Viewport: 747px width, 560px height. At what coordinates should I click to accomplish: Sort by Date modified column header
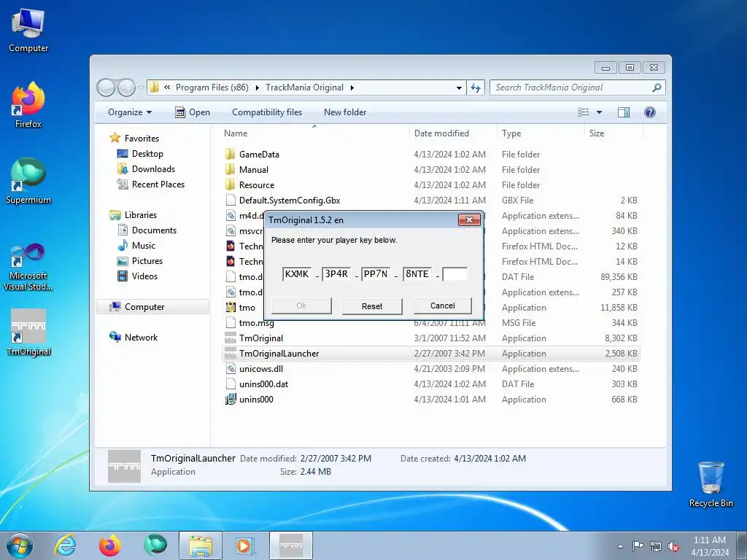pos(452,133)
